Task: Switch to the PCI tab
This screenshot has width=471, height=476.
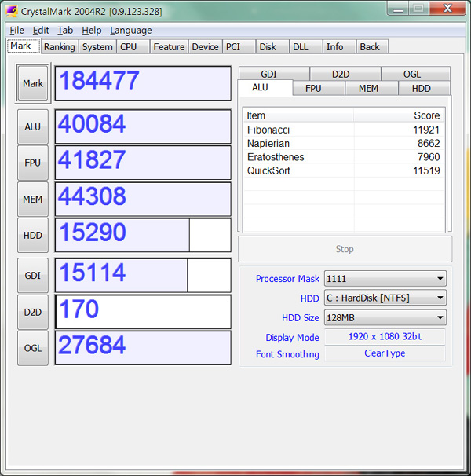Action: click(x=239, y=47)
